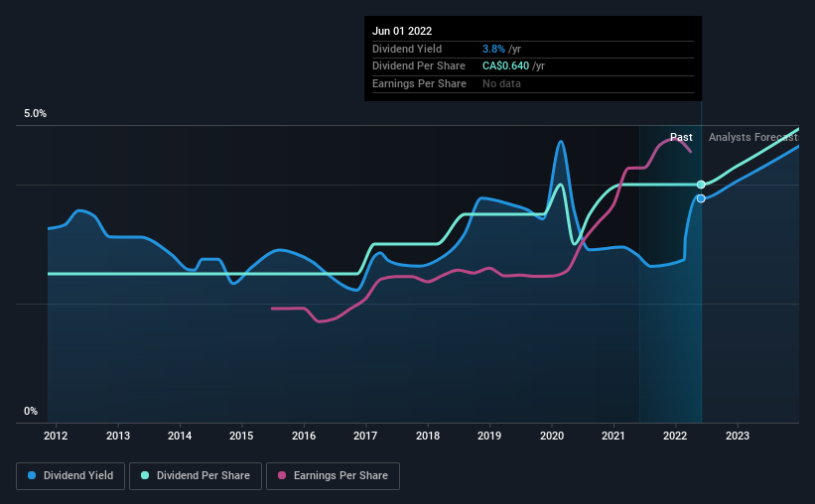Click the 2020 x-axis label
Image resolution: width=815 pixels, height=504 pixels.
click(x=552, y=436)
